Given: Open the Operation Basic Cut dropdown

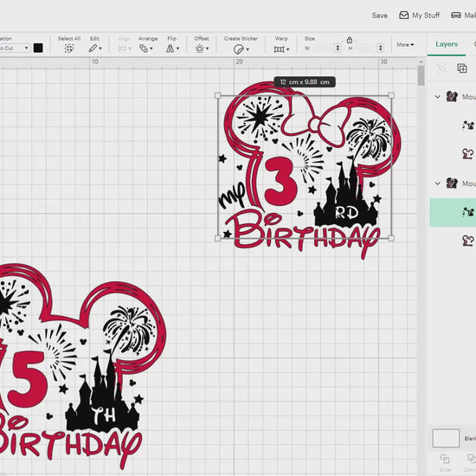Looking at the screenshot, I should pyautogui.click(x=15, y=48).
